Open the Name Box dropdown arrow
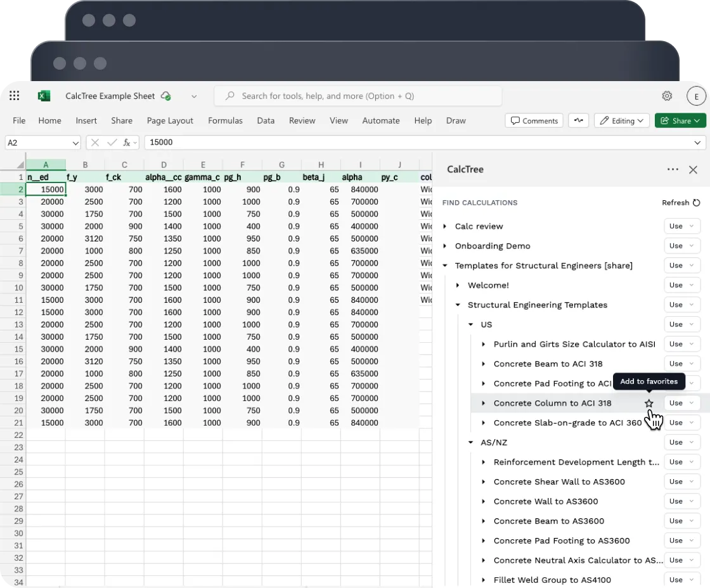 click(x=75, y=143)
